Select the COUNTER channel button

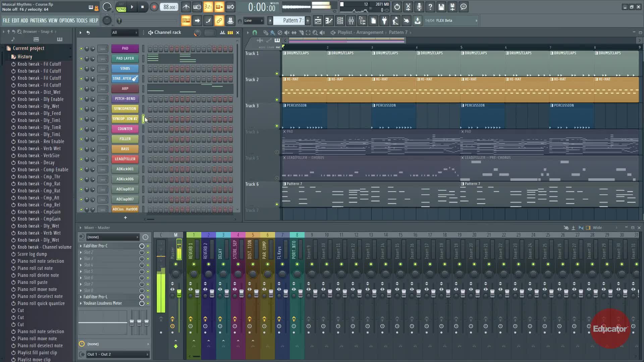point(125,129)
